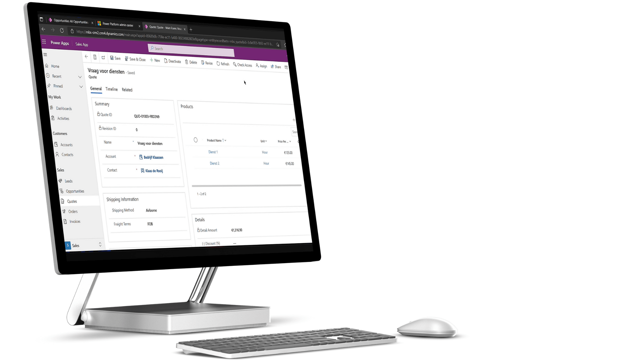Toggle the Product Name sort dropdown
Screen dimensions: 644x362
pos(225,140)
